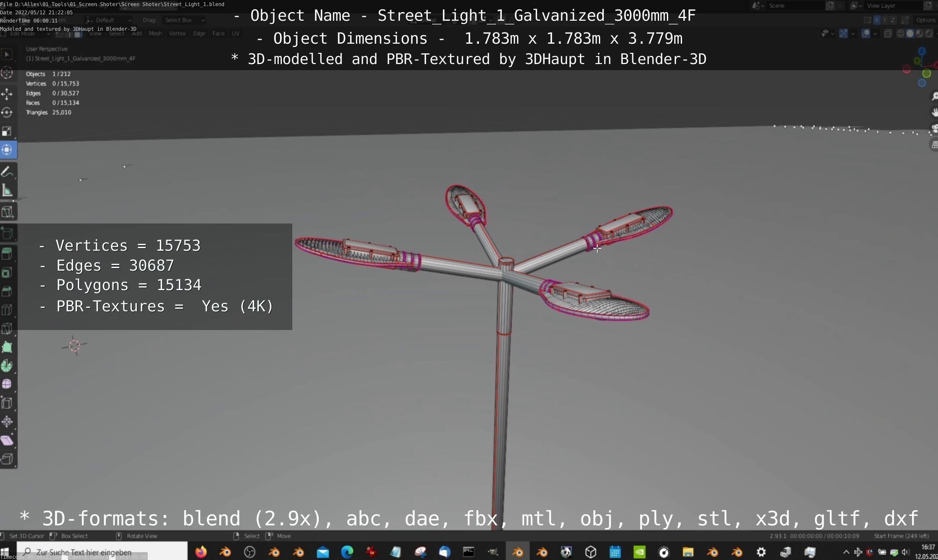Open the Default orientation dropdown
This screenshot has height=560, width=938.
pyautogui.click(x=109, y=20)
